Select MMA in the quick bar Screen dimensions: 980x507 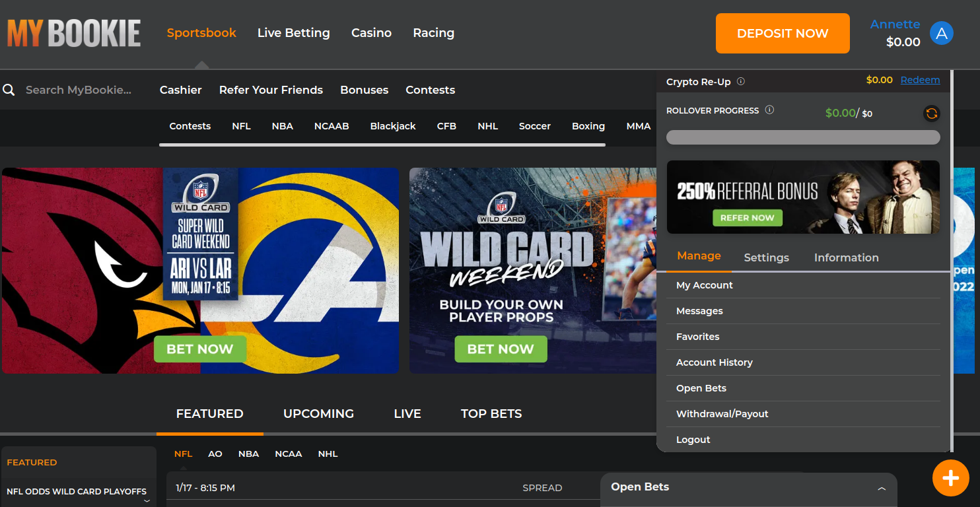click(x=639, y=126)
